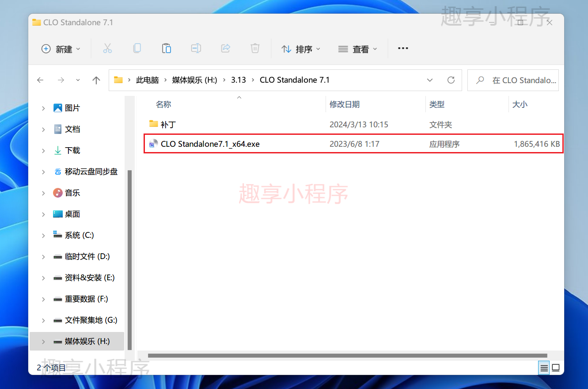This screenshot has width=588, height=389.
Task: Select 重要数据 (F:) drive
Action: click(x=86, y=299)
